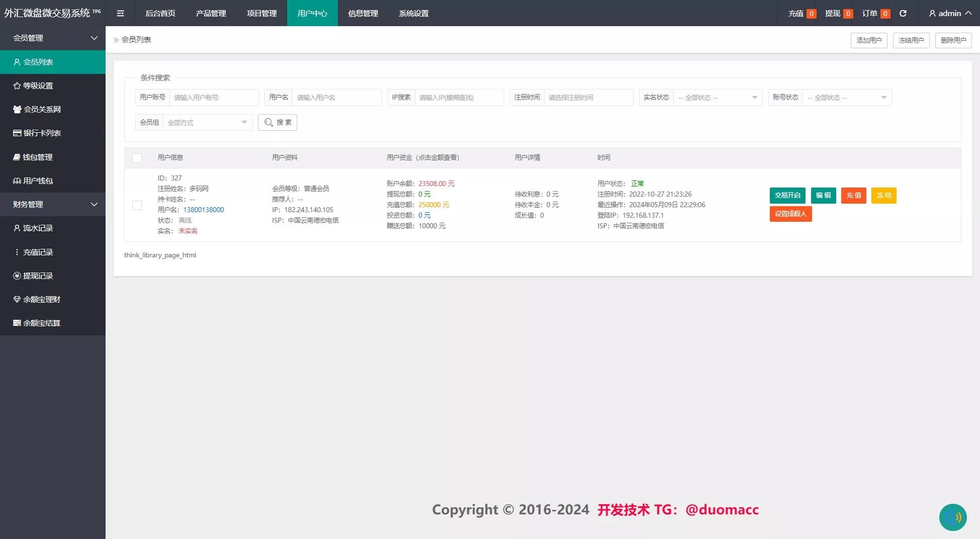Click the username link 13800138000
Image resolution: width=980 pixels, height=539 pixels.
pyautogui.click(x=204, y=210)
